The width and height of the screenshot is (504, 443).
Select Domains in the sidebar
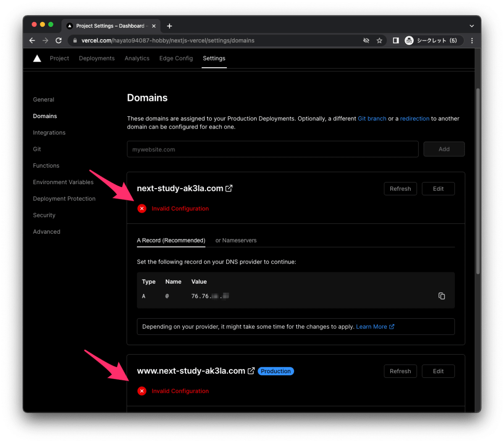tap(45, 116)
